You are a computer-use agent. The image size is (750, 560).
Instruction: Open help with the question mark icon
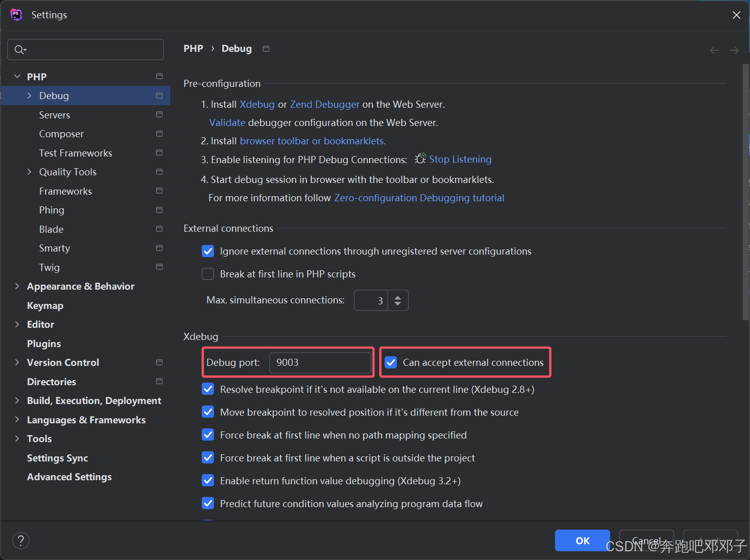(x=21, y=541)
